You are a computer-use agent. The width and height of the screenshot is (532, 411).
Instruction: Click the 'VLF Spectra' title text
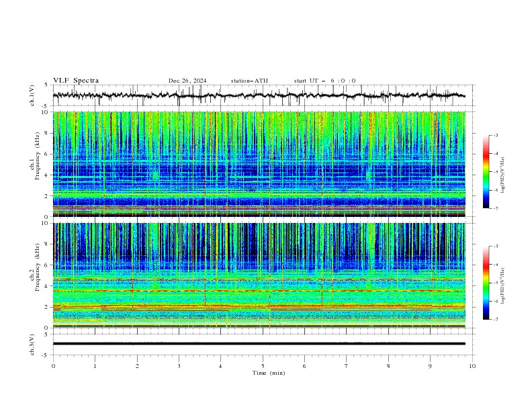point(76,81)
